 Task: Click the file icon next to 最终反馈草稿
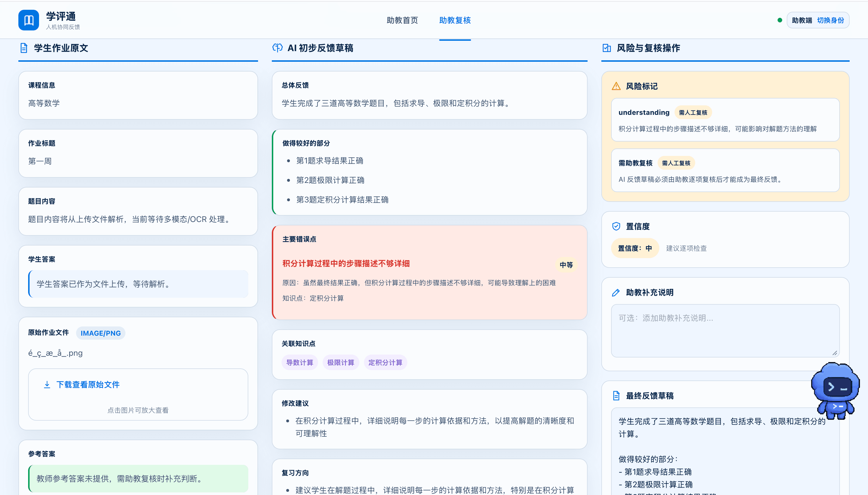(616, 396)
